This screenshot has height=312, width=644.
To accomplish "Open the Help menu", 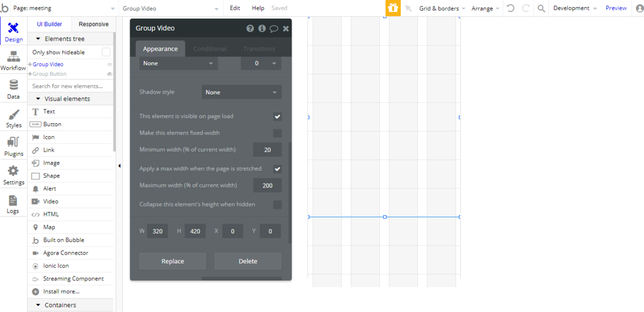I will tap(258, 9).
